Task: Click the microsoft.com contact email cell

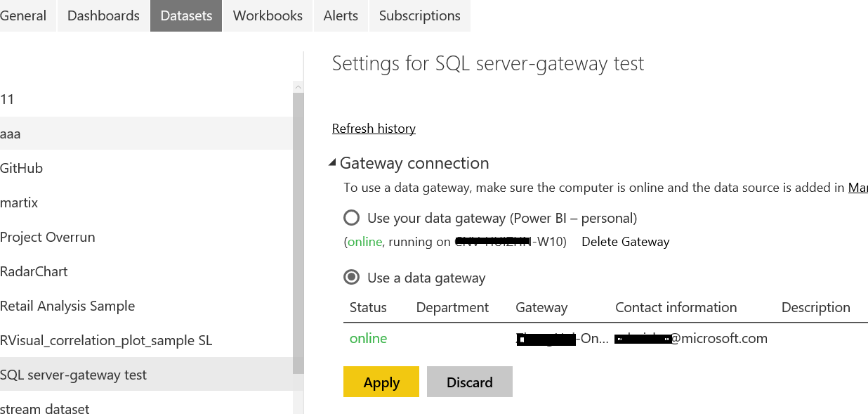Action: [x=691, y=338]
